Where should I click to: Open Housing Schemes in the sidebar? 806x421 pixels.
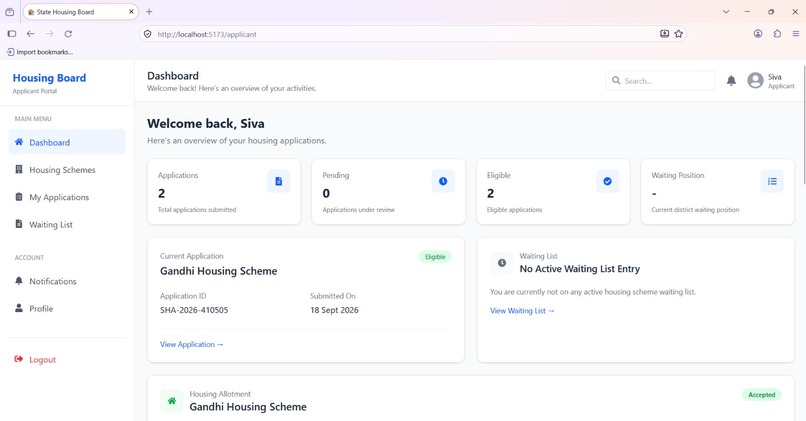click(67, 170)
